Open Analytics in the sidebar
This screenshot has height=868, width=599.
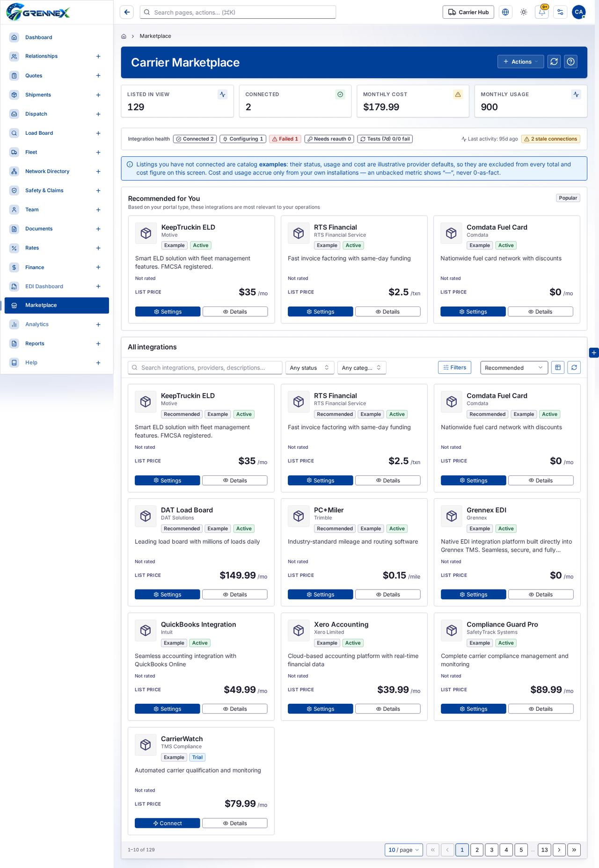pyautogui.click(x=37, y=324)
